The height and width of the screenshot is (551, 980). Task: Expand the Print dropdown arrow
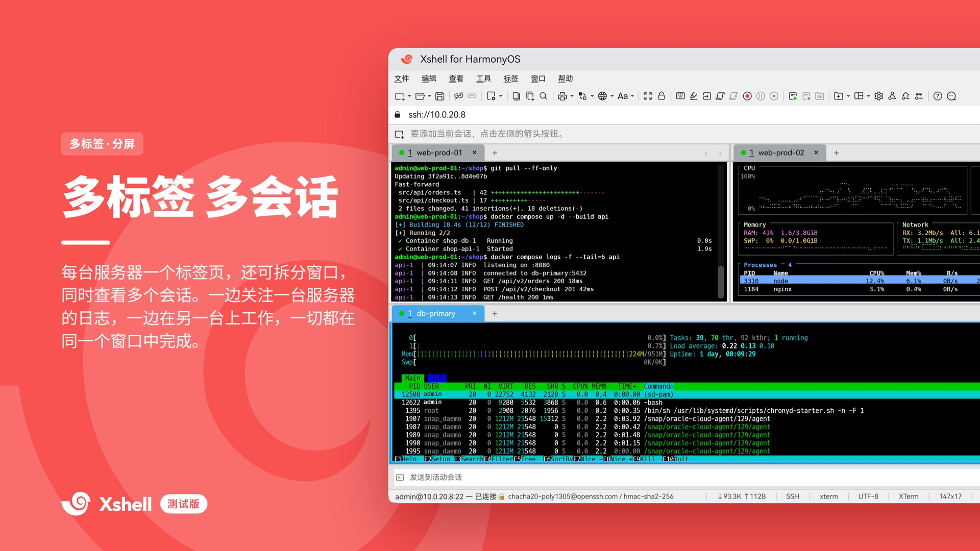click(x=572, y=96)
